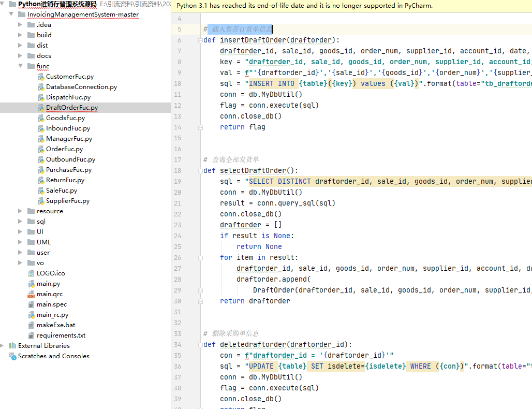The width and height of the screenshot is (532, 409).
Task: Expand the .idea folder
Action: (20, 24)
